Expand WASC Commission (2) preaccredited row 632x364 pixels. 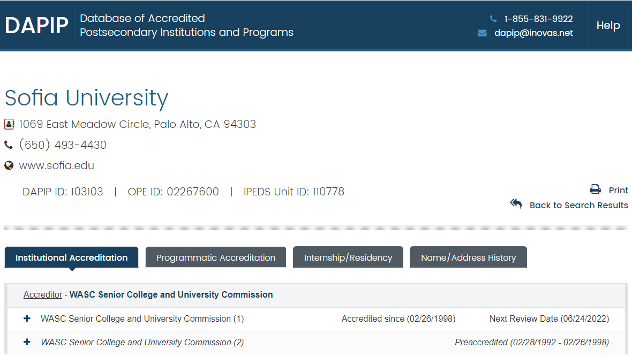(27, 342)
